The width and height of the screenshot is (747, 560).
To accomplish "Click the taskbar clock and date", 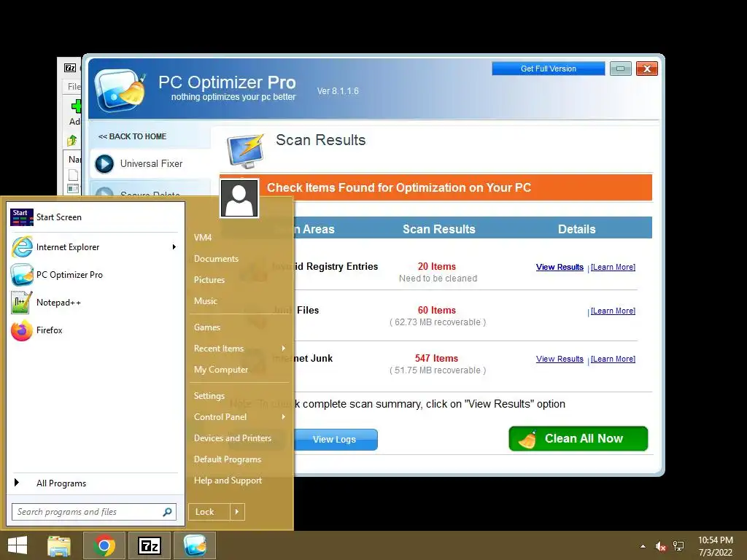I will [715, 546].
